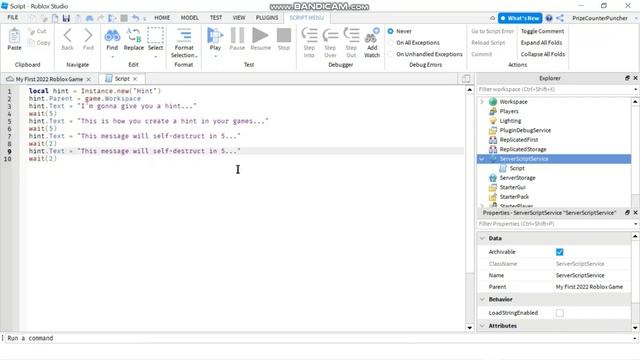Click the Step Out debugger icon

point(351,36)
